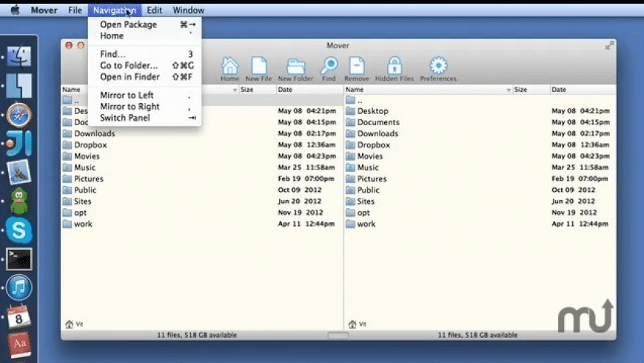Click left status '11 files, 518 GB available'

197,335
